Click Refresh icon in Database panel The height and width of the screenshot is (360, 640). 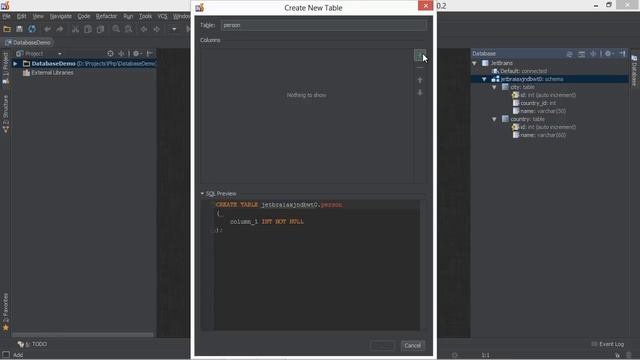tap(569, 53)
